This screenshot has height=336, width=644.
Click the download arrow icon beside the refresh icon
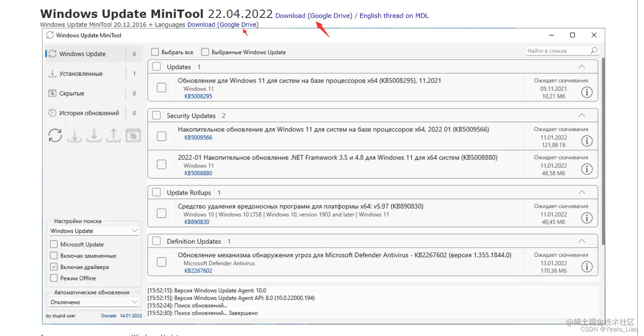[75, 135]
